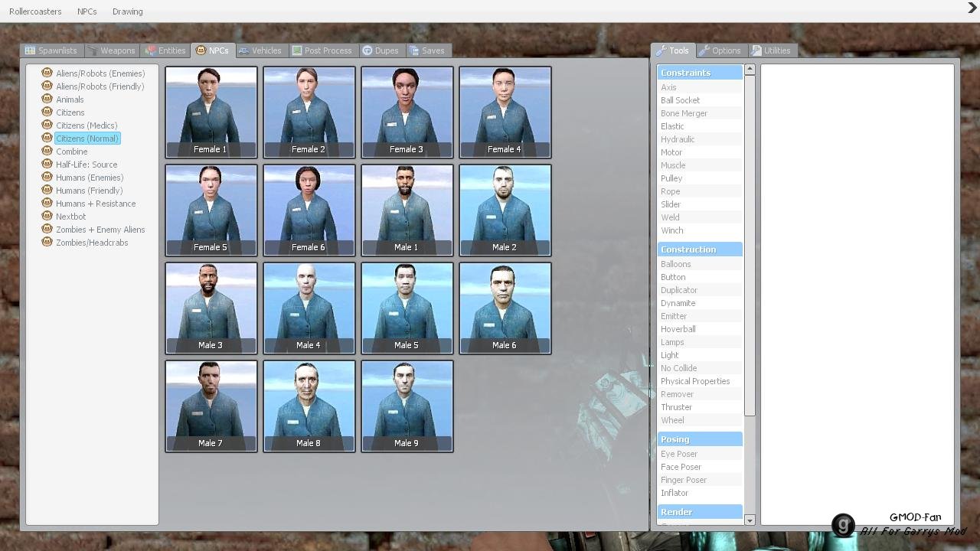Spawn the Female 3 citizen NPC
The width and height of the screenshot is (980, 551).
[x=407, y=112]
